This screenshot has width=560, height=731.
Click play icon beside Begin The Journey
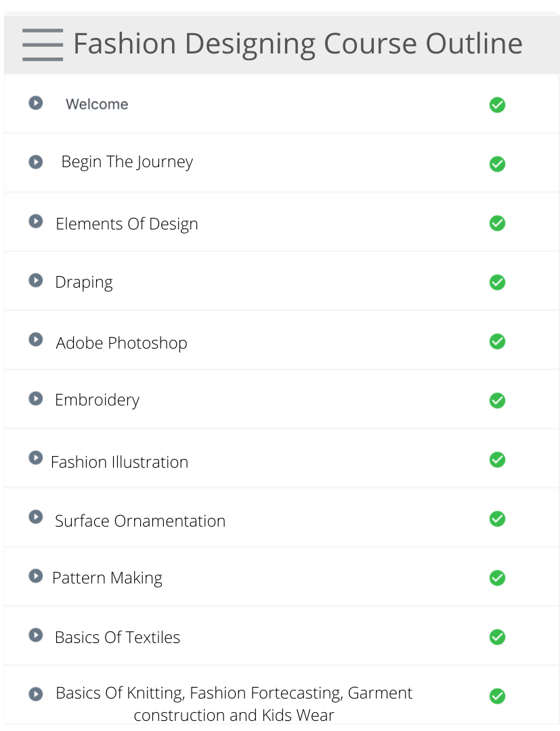tap(36, 162)
